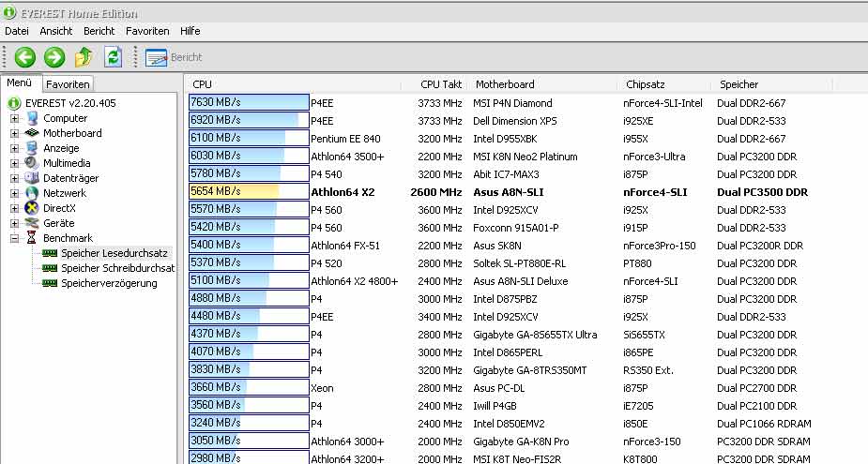
Task: Switch to the Menü tab in the sidebar
Action: point(20,82)
